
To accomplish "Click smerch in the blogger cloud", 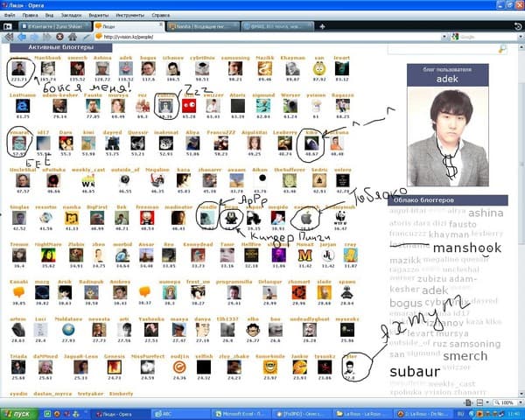I will 465,356.
